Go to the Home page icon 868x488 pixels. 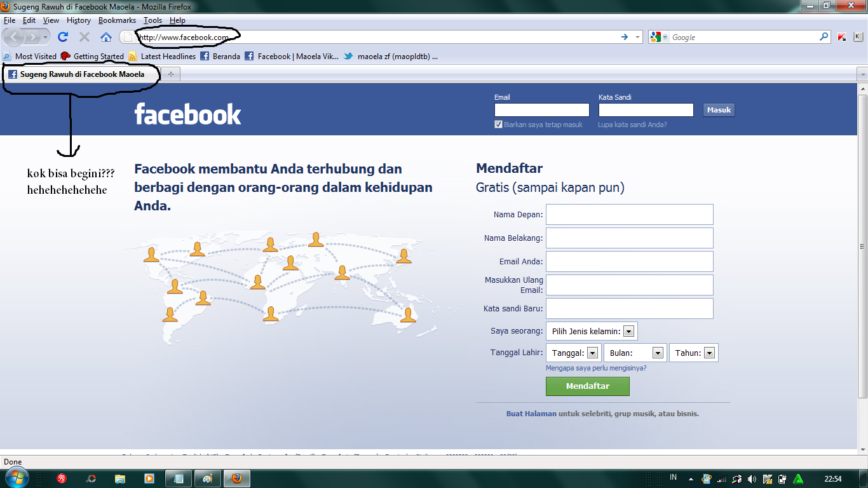click(106, 37)
